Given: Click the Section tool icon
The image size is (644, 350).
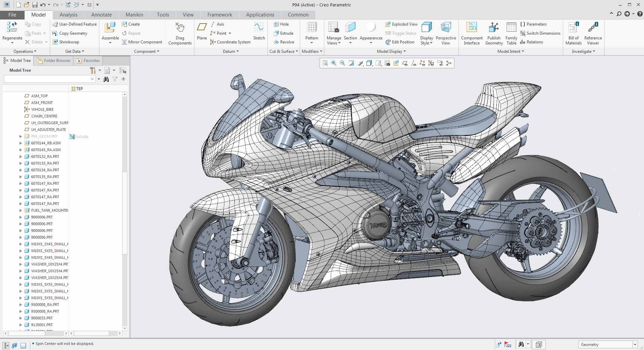Looking at the screenshot, I should pyautogui.click(x=350, y=27).
